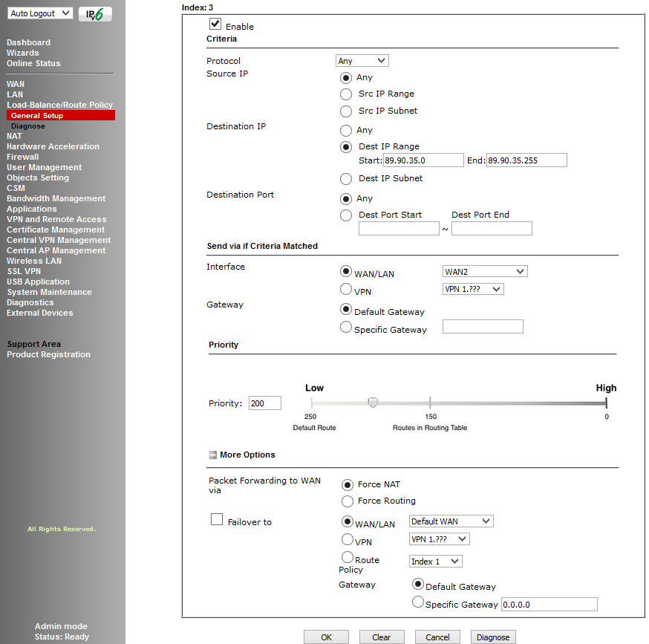Choose Interface VPN radio option
This screenshot has height=644, width=649.
click(346, 289)
